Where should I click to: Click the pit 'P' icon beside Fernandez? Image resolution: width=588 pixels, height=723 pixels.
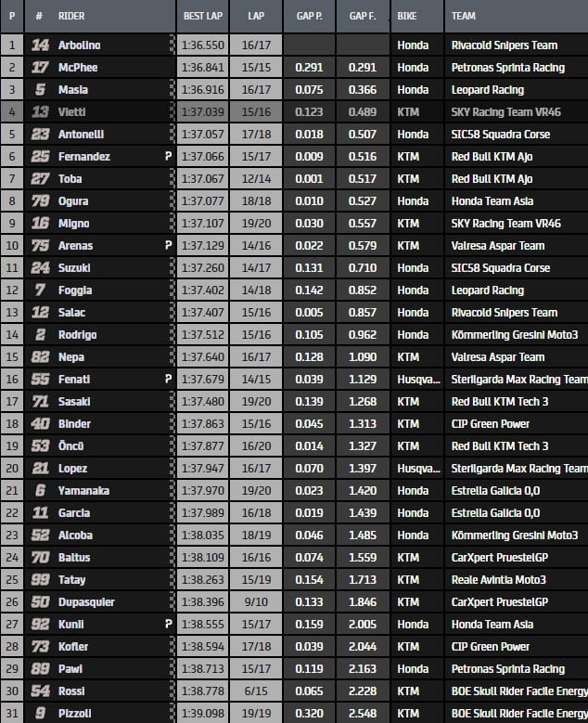[x=168, y=157]
